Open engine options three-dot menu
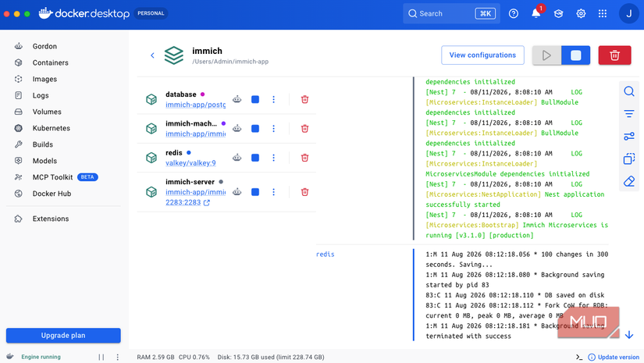The image size is (644, 363). (117, 358)
